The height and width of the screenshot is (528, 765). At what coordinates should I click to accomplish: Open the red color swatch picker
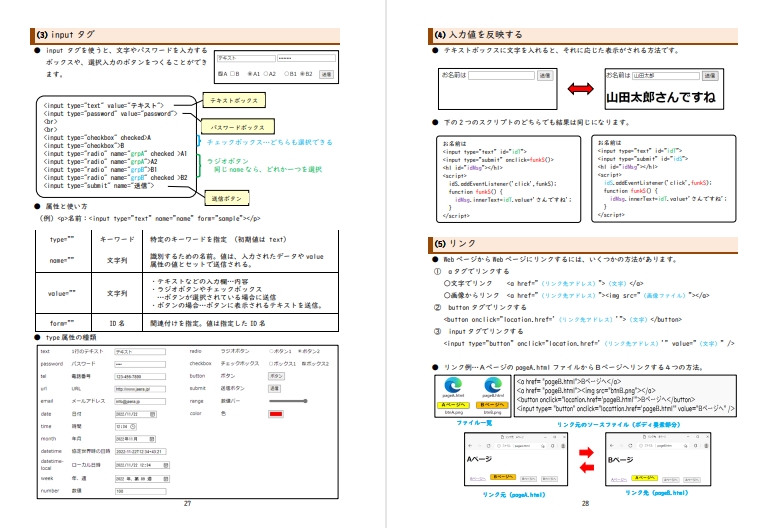pos(276,414)
